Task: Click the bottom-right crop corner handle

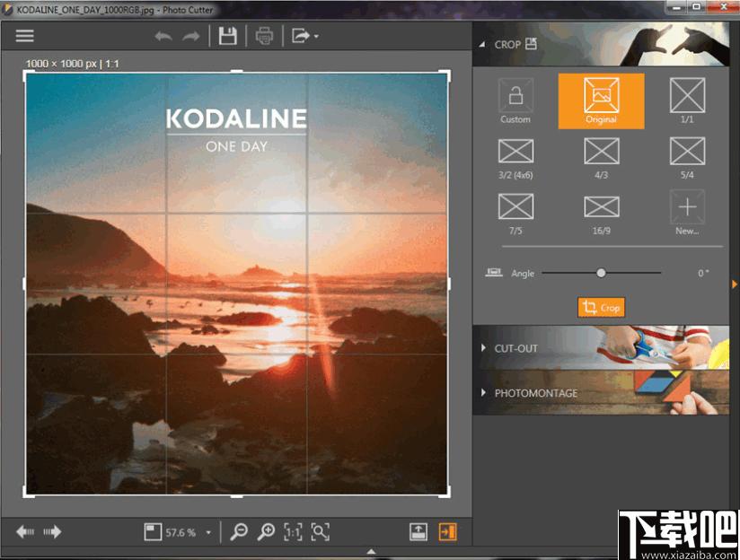Action: [445, 492]
